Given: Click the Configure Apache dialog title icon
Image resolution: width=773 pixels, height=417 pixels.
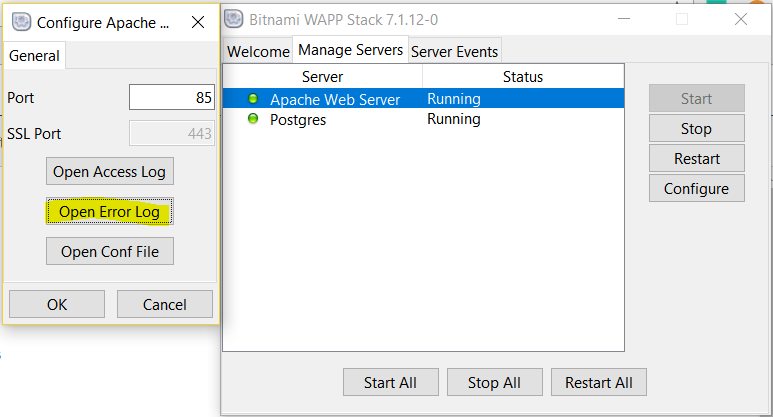Looking at the screenshot, I should [x=20, y=21].
